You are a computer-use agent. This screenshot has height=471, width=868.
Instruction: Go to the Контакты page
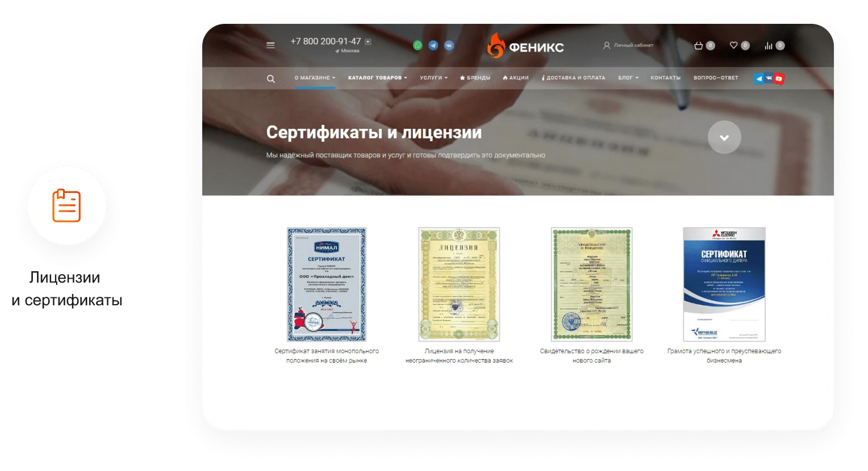665,78
